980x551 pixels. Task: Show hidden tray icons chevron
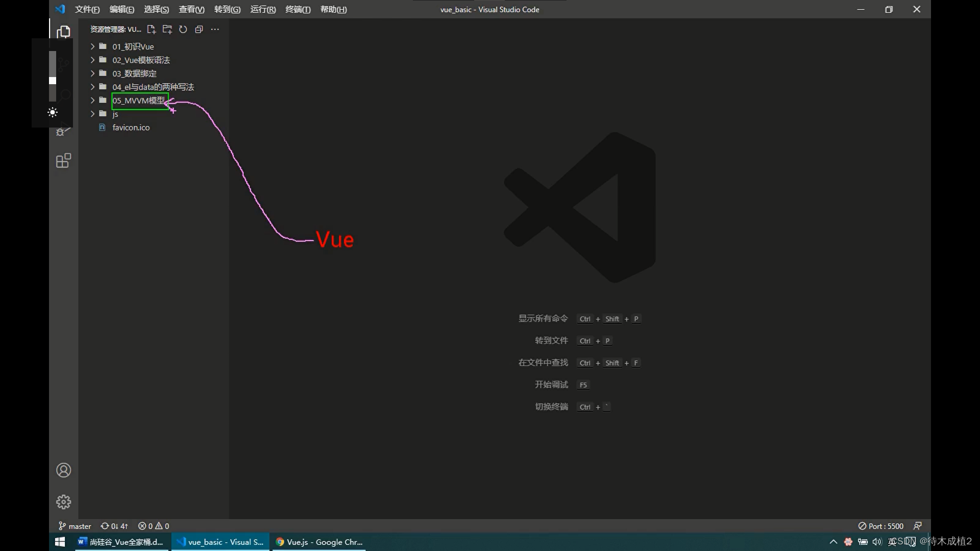[x=834, y=542]
